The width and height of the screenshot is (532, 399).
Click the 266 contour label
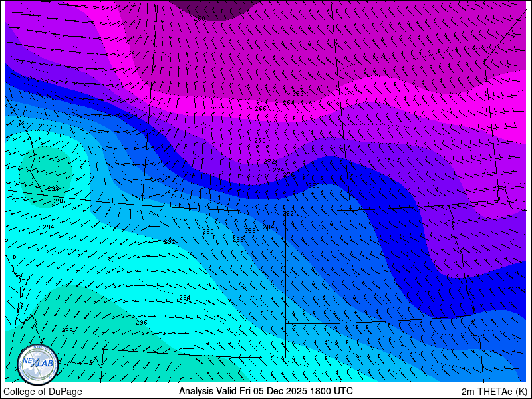261,109
